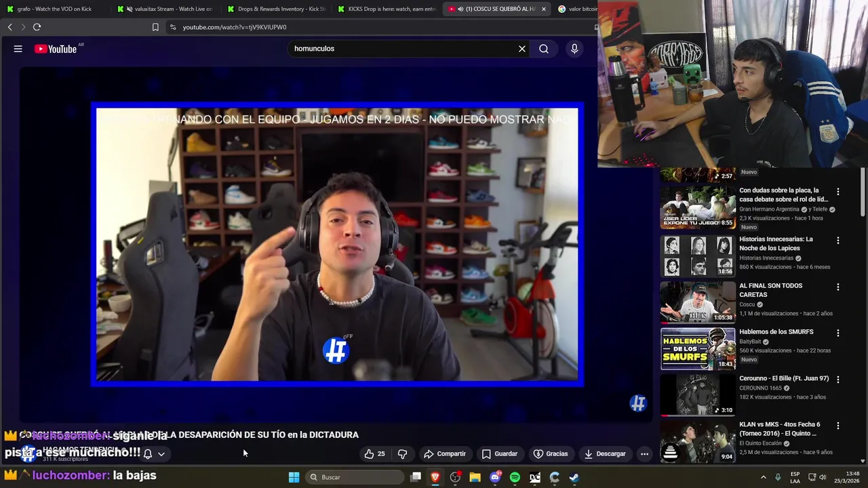Open options for 'Cerounno - El Bille' video
The image size is (868, 488).
point(837,380)
